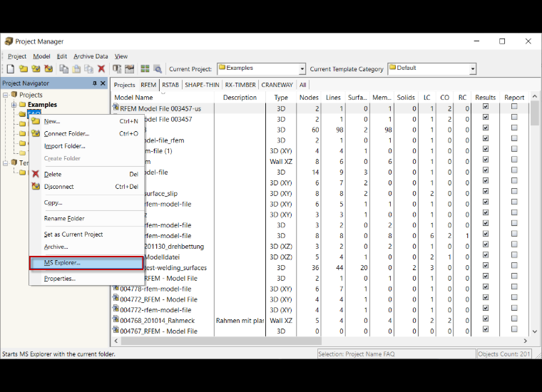
Task: Sort by Description column header
Action: pyautogui.click(x=240, y=98)
